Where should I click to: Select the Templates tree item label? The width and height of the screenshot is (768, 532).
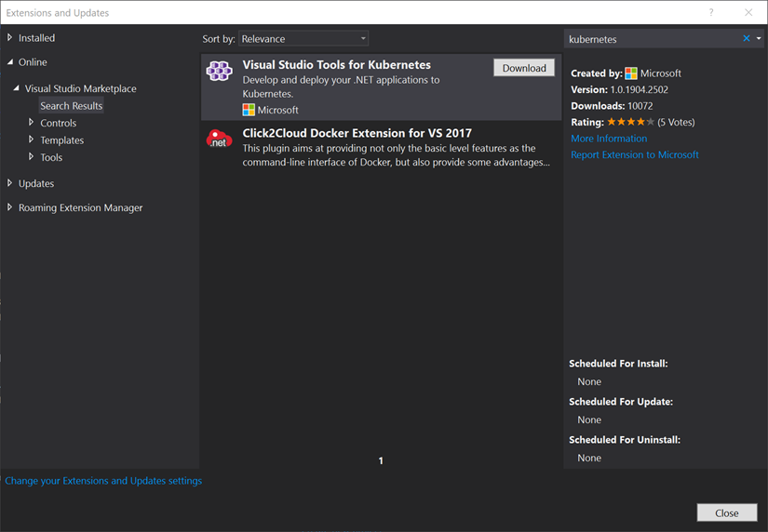click(62, 140)
